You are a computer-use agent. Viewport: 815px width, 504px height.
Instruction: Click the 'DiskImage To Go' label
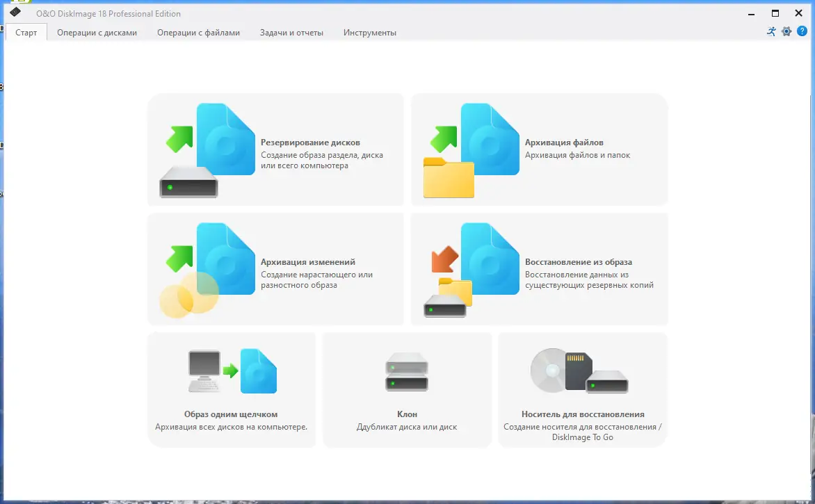pyautogui.click(x=583, y=437)
